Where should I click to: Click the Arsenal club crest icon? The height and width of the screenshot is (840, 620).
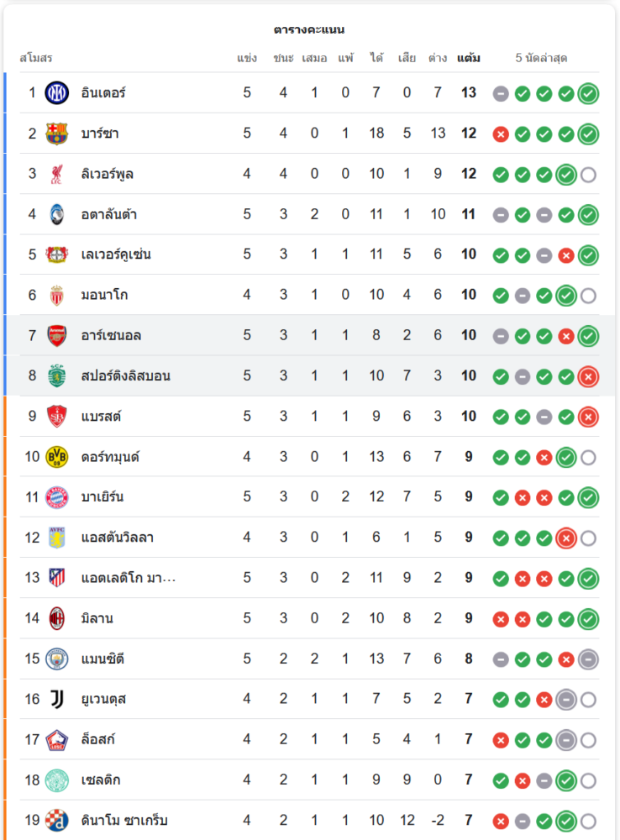pos(56,335)
